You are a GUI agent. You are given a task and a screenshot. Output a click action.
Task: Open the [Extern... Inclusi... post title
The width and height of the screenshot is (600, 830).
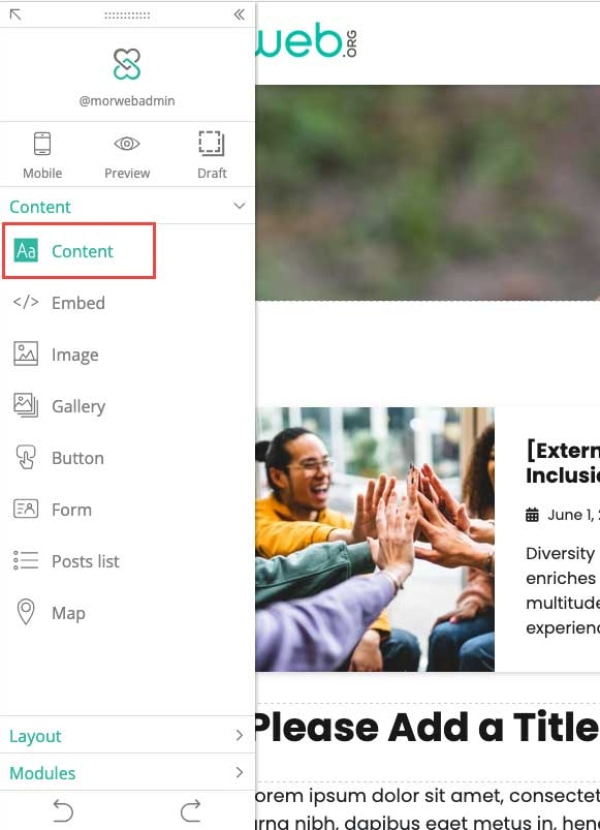562,463
